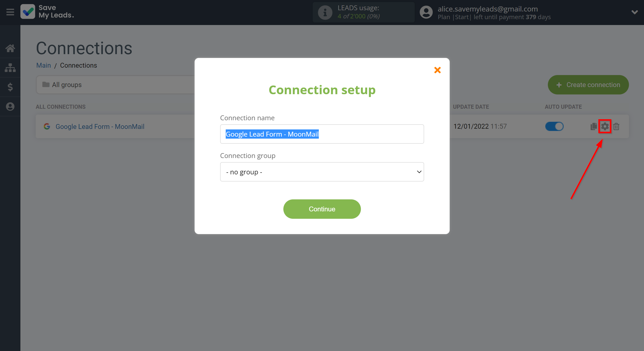Close the Connection setup dialog
Image resolution: width=644 pixels, height=351 pixels.
(x=437, y=70)
